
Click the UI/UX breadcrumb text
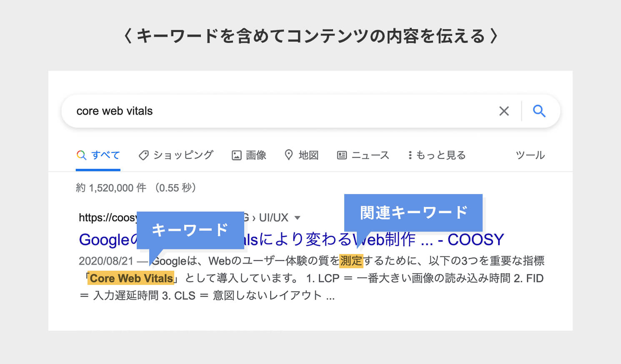273,217
